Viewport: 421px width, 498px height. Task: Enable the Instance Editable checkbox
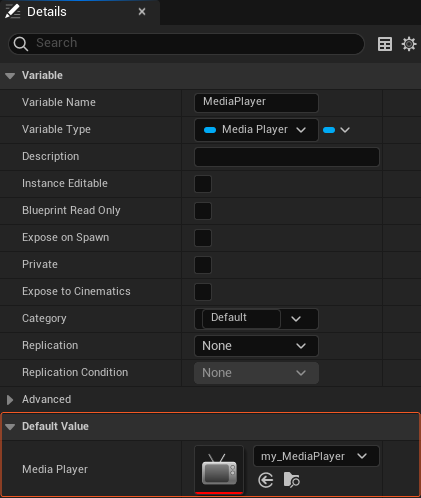point(203,184)
